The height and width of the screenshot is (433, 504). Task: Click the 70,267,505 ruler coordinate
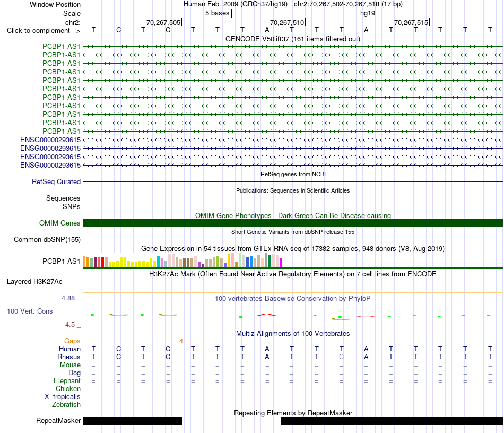point(163,22)
